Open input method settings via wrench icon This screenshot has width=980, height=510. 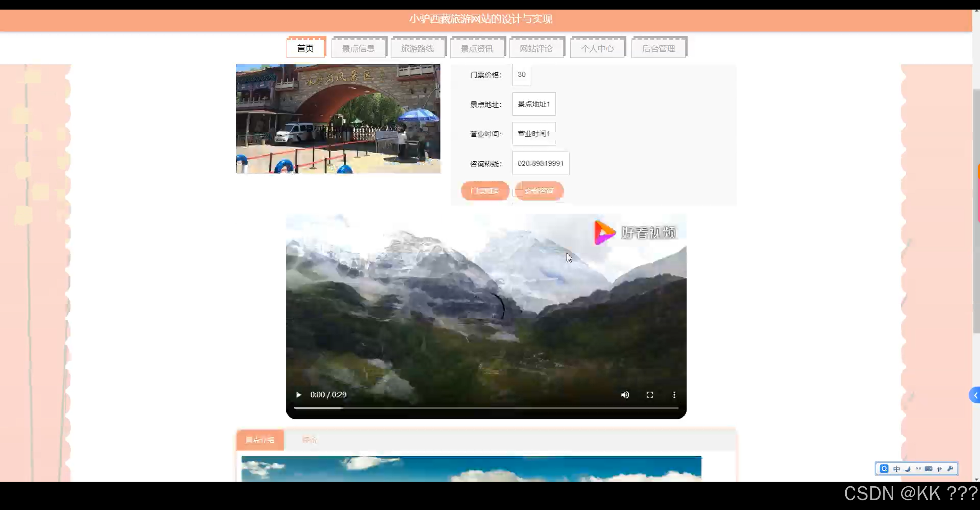click(951, 468)
